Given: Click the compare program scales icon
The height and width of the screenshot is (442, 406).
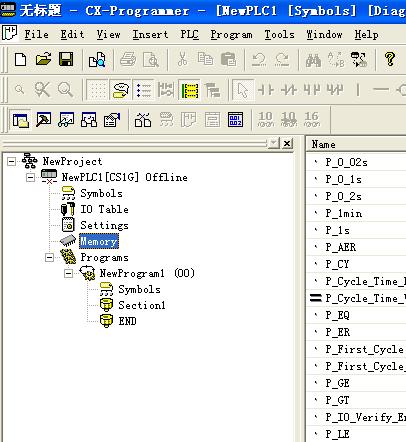Looking at the screenshot, I should (143, 120).
